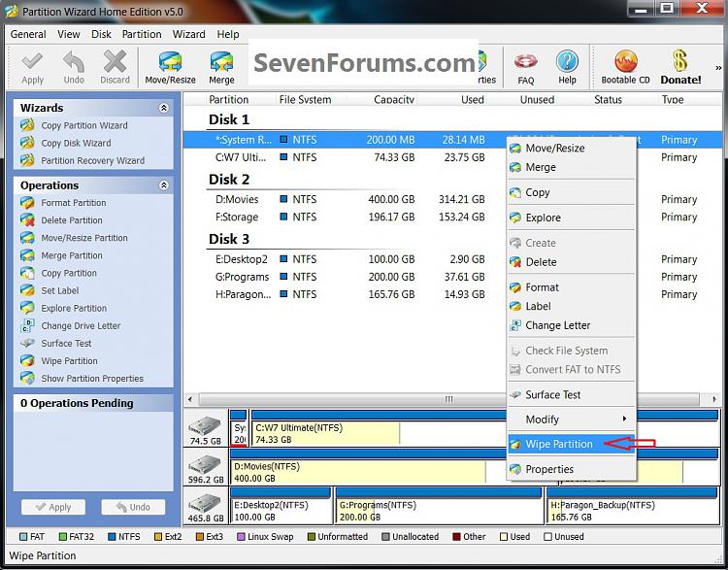Screen dimensions: 728x570
Task: Select H:Paragon_Backup block in disk map
Action: (632, 505)
